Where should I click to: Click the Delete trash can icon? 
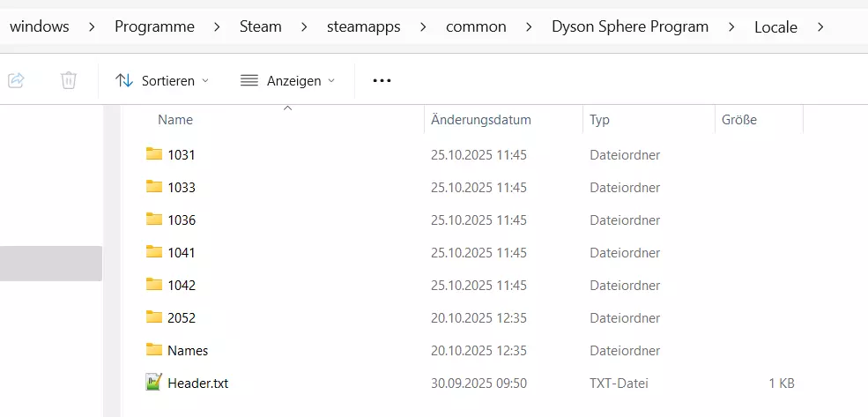pyautogui.click(x=69, y=80)
